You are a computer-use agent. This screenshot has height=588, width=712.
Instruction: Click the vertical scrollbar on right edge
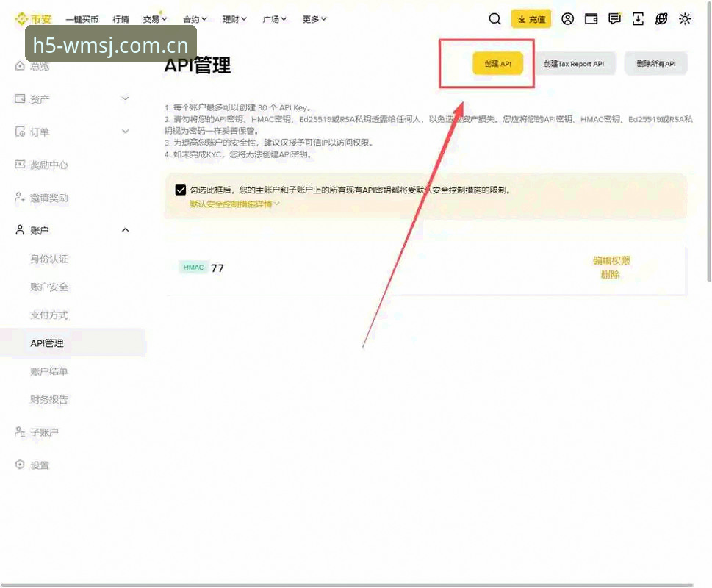click(x=709, y=141)
